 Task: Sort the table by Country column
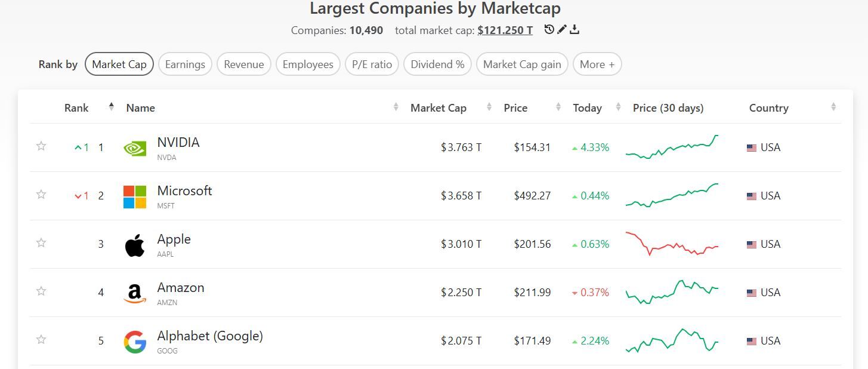coord(769,108)
